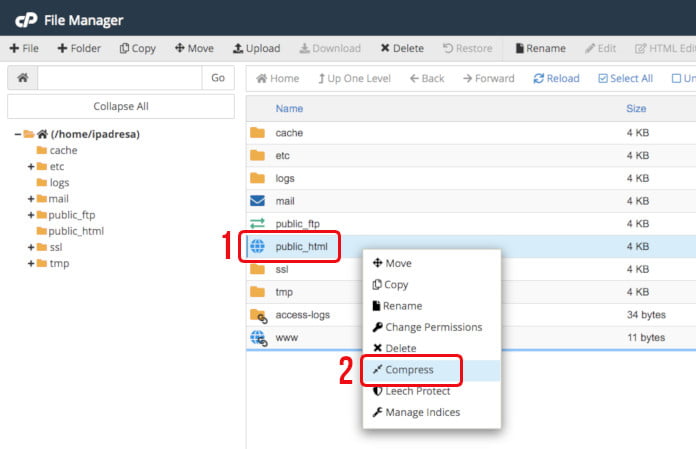Choose Move from the context menu

click(392, 263)
